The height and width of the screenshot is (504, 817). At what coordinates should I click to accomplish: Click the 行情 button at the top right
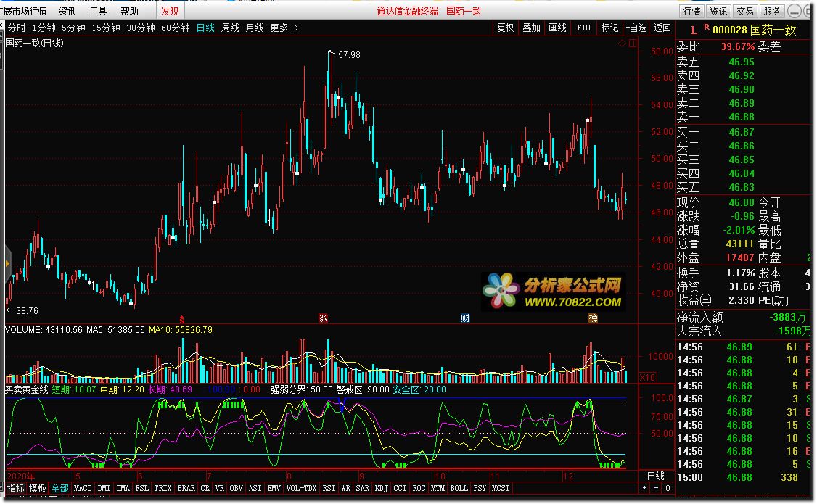coord(692,11)
